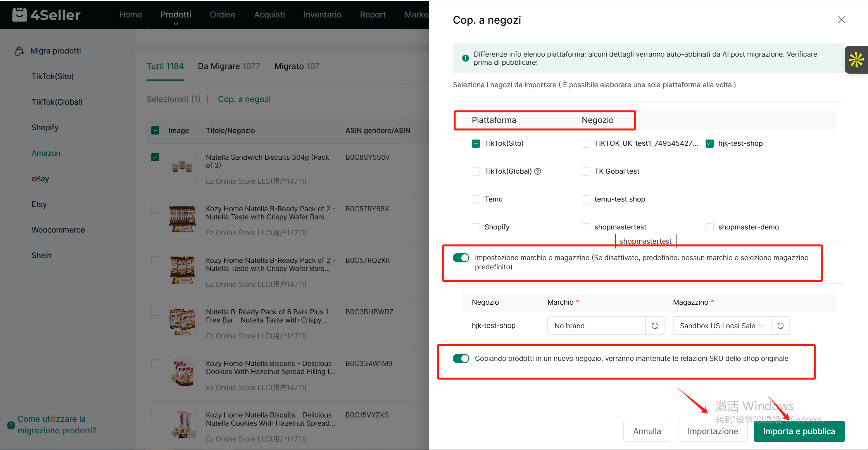The image size is (868, 450).
Task: Click Cop. a negozi link above table
Action: coord(244,99)
